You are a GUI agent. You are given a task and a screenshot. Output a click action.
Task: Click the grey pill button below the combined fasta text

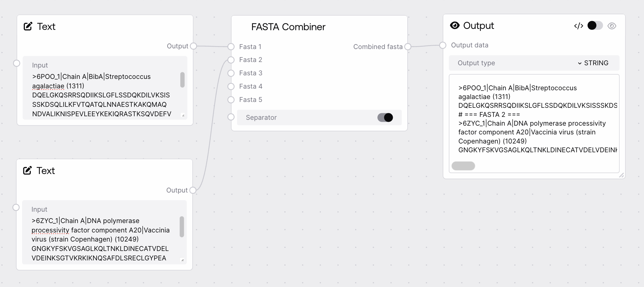click(x=463, y=166)
